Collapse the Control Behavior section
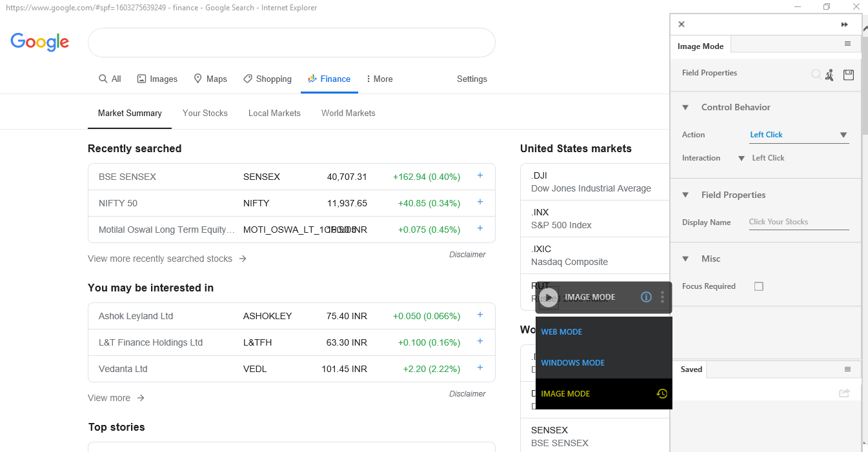This screenshot has width=868, height=452. click(685, 108)
